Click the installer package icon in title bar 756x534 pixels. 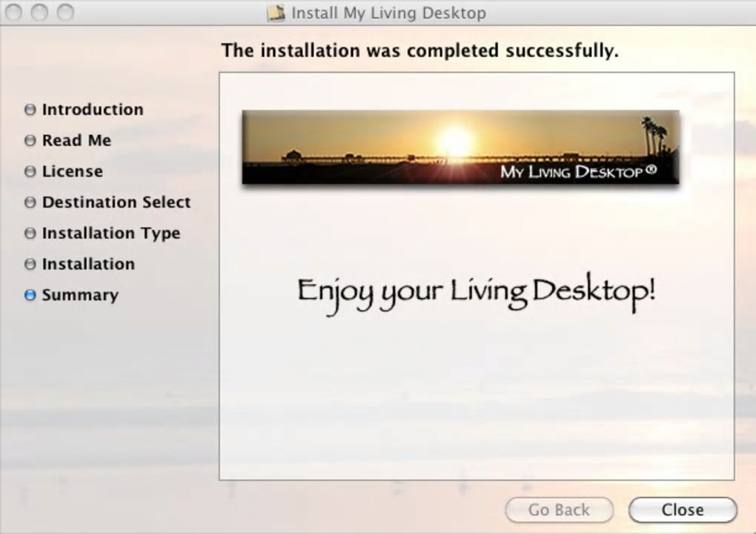click(276, 13)
